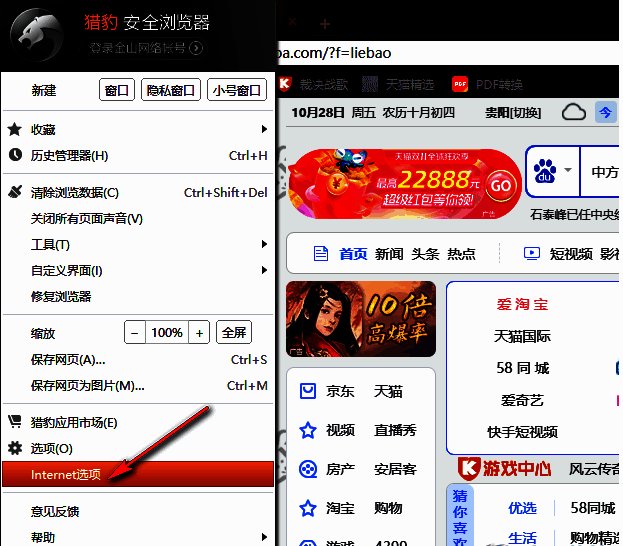
Task: Select the 头条 tab
Action: coord(425,254)
